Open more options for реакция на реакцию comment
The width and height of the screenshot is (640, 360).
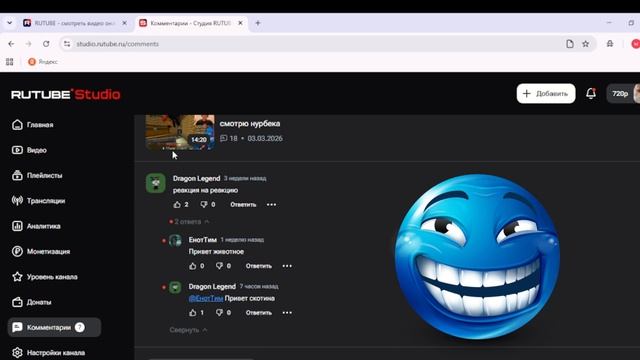coord(271,204)
